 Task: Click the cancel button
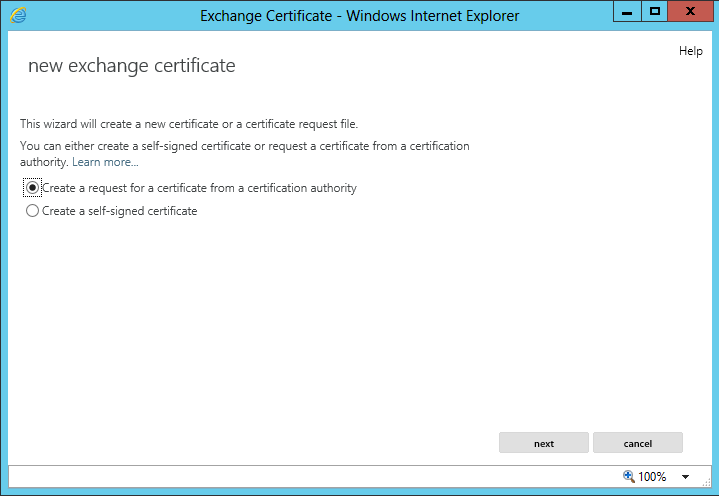638,443
